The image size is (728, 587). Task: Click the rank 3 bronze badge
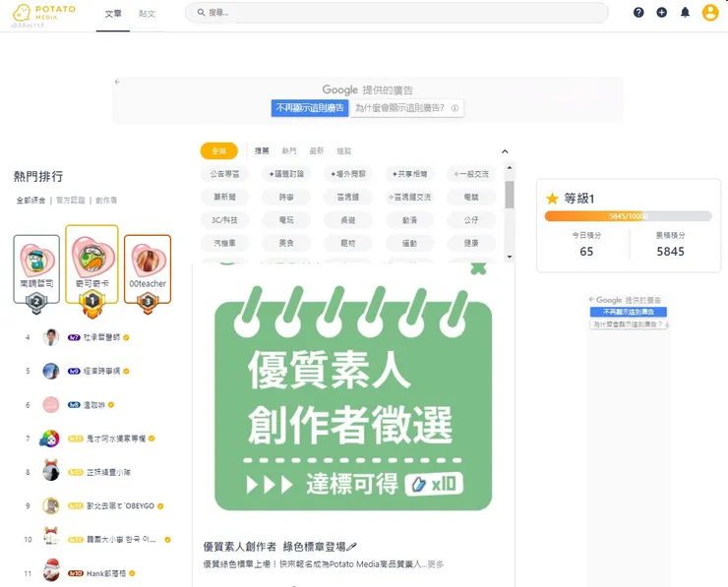148,303
